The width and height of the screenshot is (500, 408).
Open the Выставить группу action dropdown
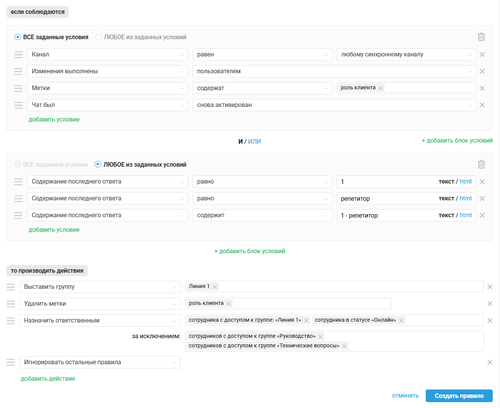[x=100, y=287]
